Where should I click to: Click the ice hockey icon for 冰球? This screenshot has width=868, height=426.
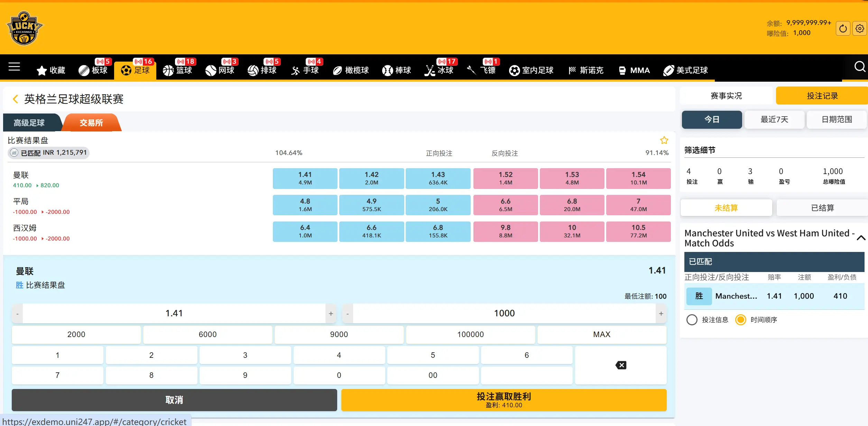(x=430, y=70)
